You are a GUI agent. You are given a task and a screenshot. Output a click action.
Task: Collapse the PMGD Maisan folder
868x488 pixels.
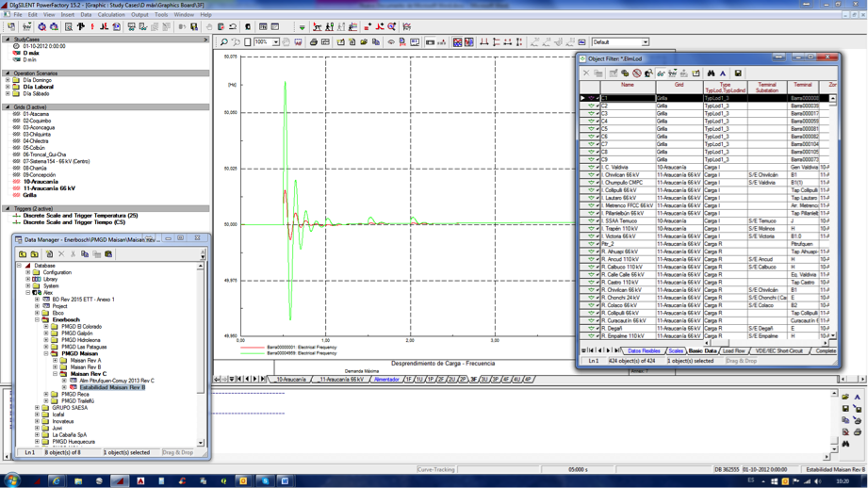point(46,353)
